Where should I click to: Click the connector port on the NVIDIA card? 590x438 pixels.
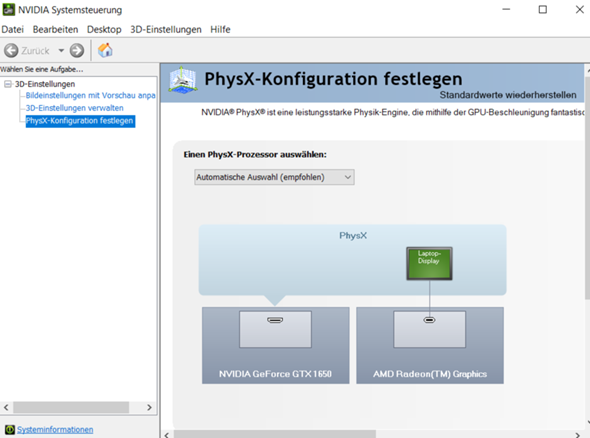click(275, 320)
